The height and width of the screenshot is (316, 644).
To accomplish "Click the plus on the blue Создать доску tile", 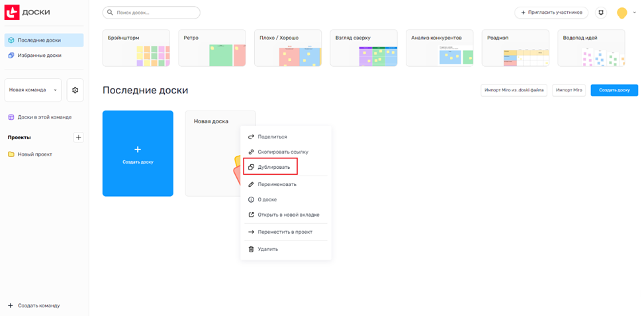I will point(138,149).
